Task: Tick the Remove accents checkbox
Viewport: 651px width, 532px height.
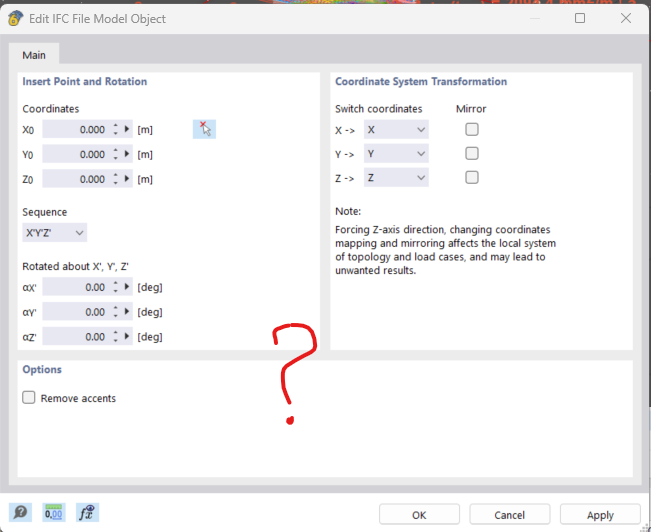Action: click(x=29, y=398)
